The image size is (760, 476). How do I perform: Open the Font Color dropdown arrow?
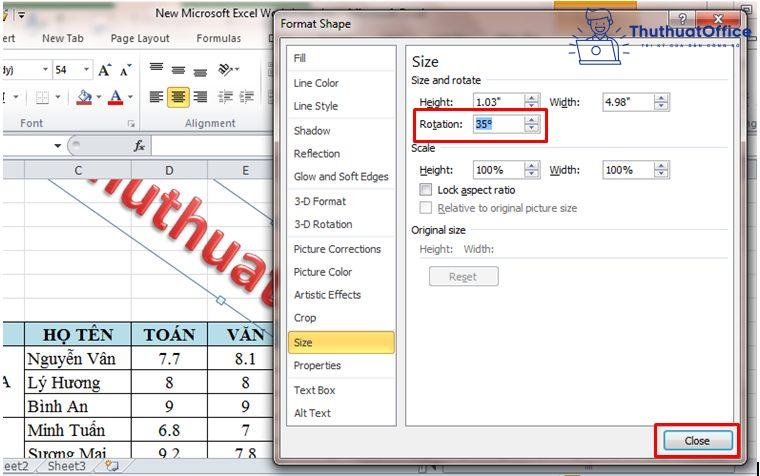point(130,97)
